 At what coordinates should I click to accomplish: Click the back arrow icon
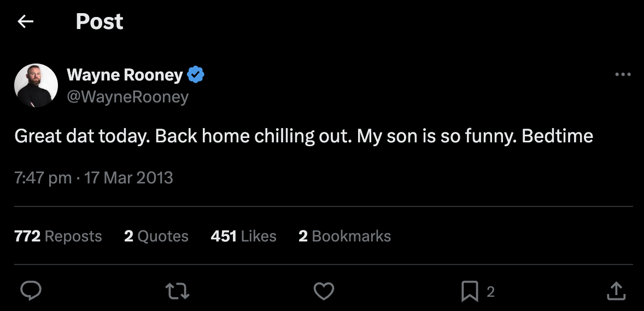(25, 21)
